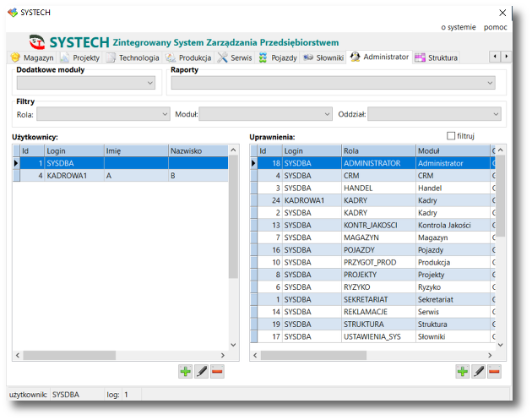
Task: Select user row KADROWA1
Action: coord(121,176)
